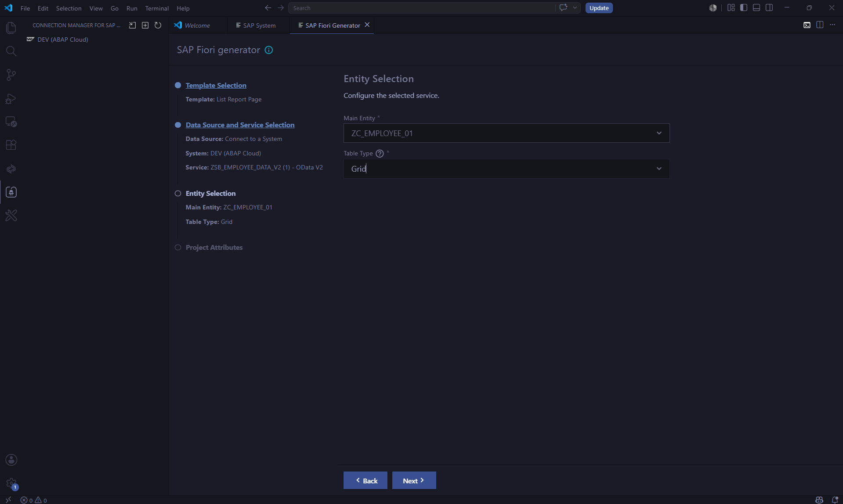Open the Search view magnifier icon
Image resolution: width=843 pixels, height=504 pixels.
pyautogui.click(x=11, y=51)
